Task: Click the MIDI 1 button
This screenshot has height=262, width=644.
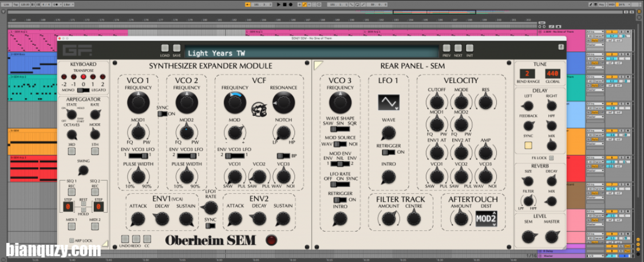Action: point(72,226)
